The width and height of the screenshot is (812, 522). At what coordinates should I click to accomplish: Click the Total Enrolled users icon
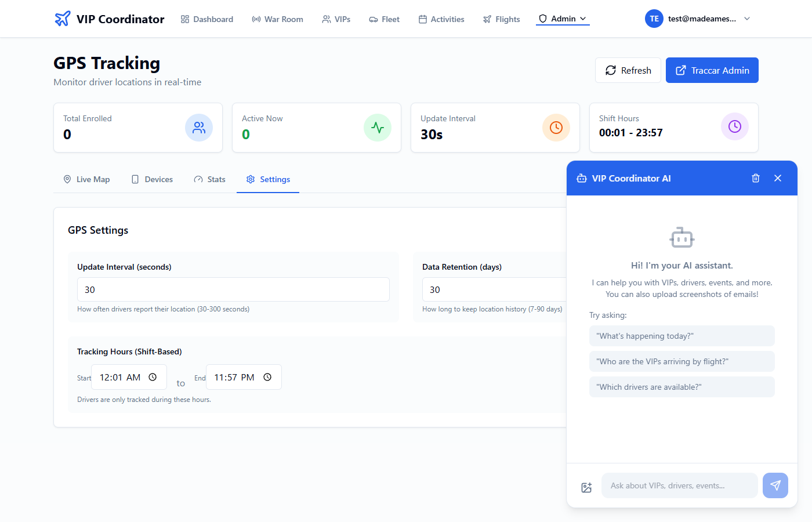click(x=199, y=128)
